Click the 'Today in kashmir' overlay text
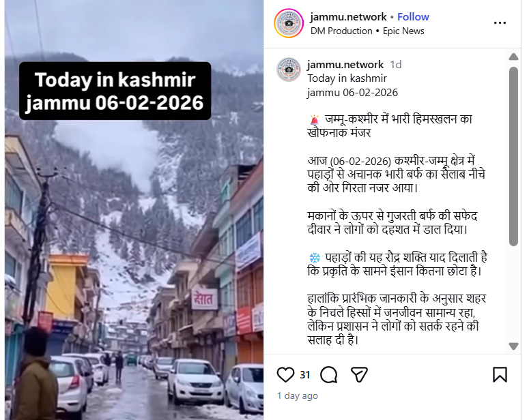 [115, 80]
